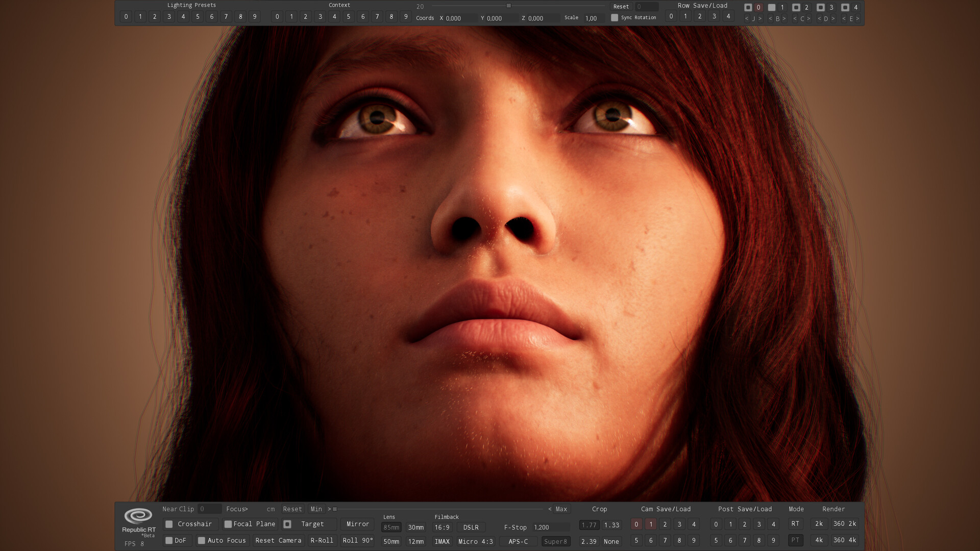This screenshot has height=551, width=980.
Task: Click the right chevron of the C navigator
Action: coord(808,18)
